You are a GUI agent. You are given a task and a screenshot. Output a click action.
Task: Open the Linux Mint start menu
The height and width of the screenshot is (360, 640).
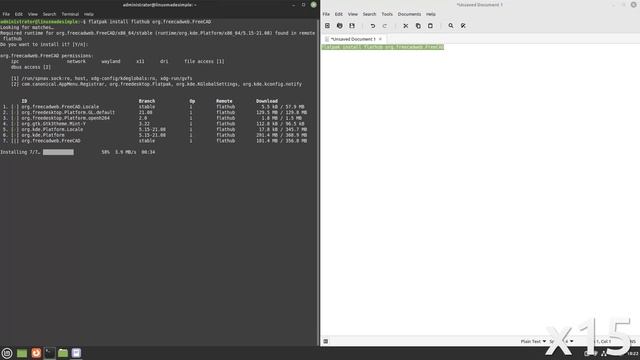click(7, 353)
